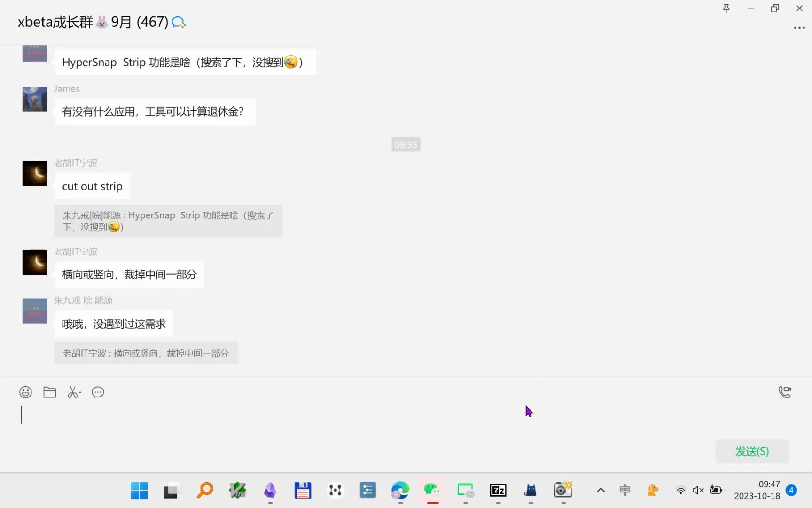This screenshot has width=812, height=508.
Task: Launch Obsidian from the taskbar
Action: 270,491
